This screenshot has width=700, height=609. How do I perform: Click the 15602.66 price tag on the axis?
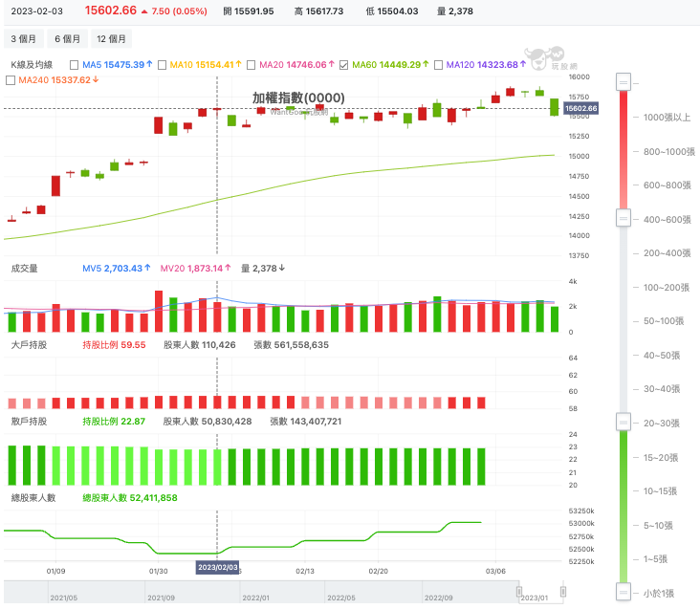click(x=580, y=108)
